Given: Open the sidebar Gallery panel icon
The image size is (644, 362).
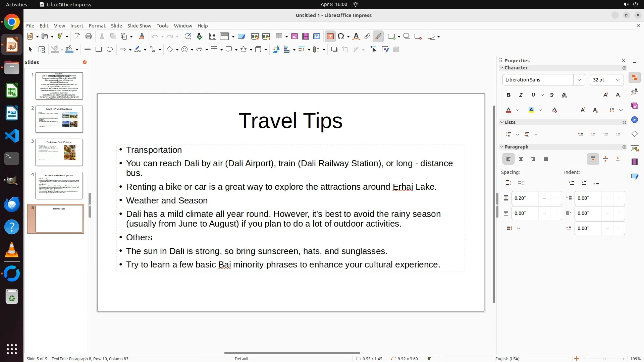Looking at the screenshot, I should 634,106.
